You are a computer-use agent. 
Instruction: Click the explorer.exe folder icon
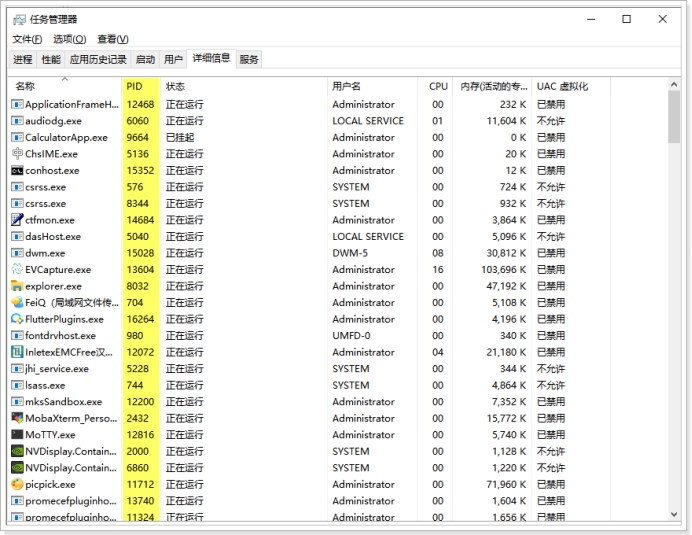coord(17,286)
